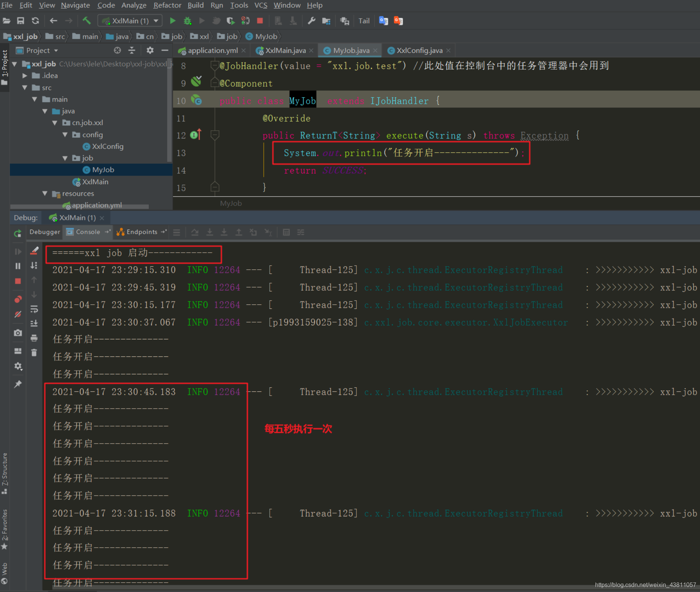Image resolution: width=700 pixels, height=592 pixels.
Task: Open the Analyze menu
Action: tap(134, 5)
